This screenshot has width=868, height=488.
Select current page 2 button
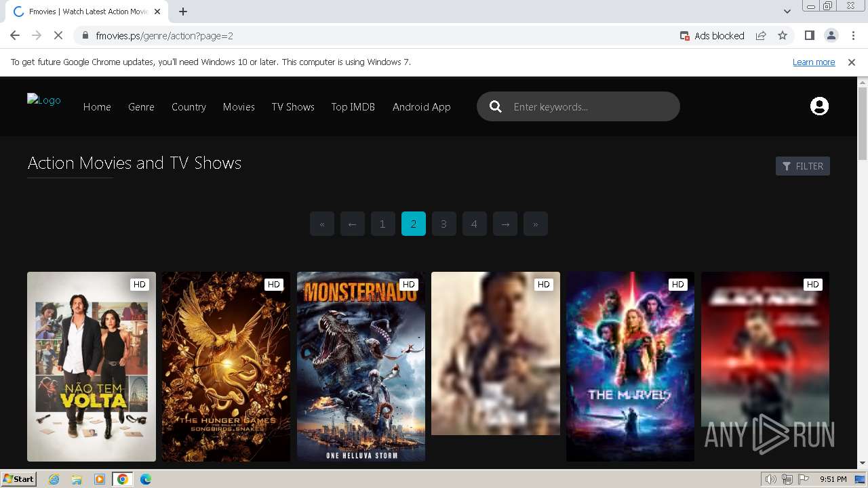pyautogui.click(x=414, y=224)
